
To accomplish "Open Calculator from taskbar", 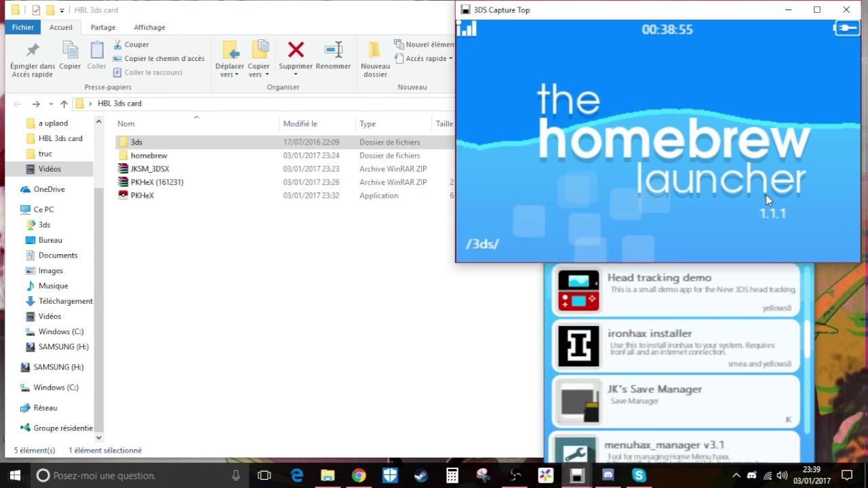I will [452, 476].
